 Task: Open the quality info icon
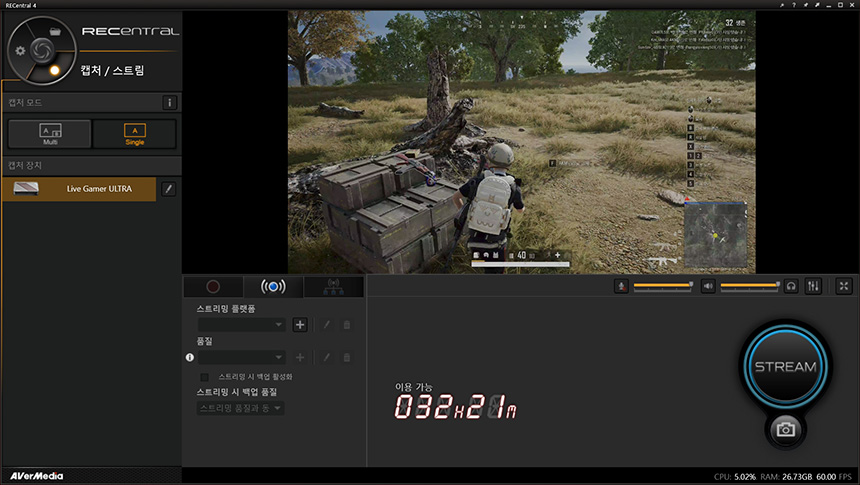[x=190, y=357]
